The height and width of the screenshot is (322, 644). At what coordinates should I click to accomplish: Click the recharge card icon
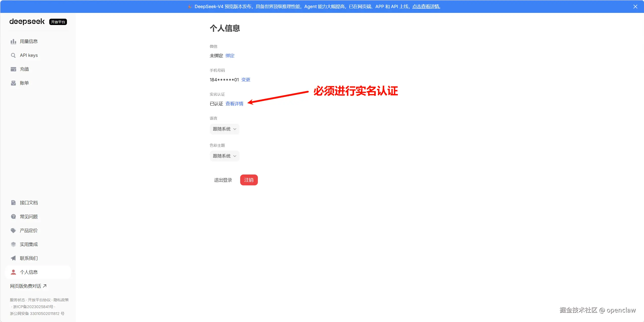[x=13, y=69]
